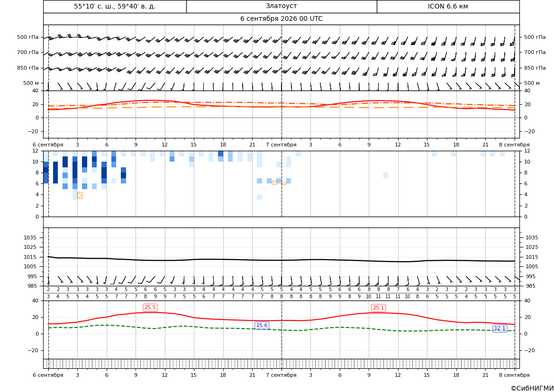This screenshot has width=554, height=392.
Task: Select the coordinates 55°10′ с. ш. header cell
Action: coord(115,6)
